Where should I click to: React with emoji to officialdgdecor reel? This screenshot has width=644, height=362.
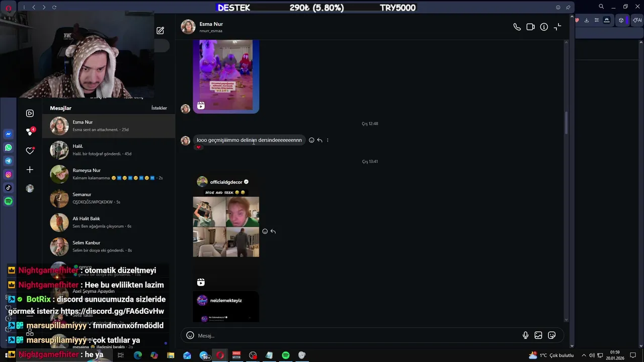click(265, 231)
